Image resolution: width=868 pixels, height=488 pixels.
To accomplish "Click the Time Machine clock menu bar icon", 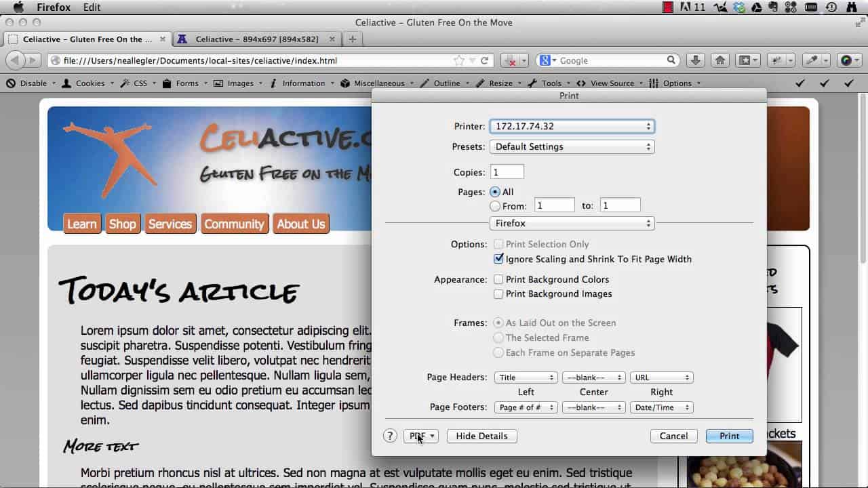I will 831,7.
